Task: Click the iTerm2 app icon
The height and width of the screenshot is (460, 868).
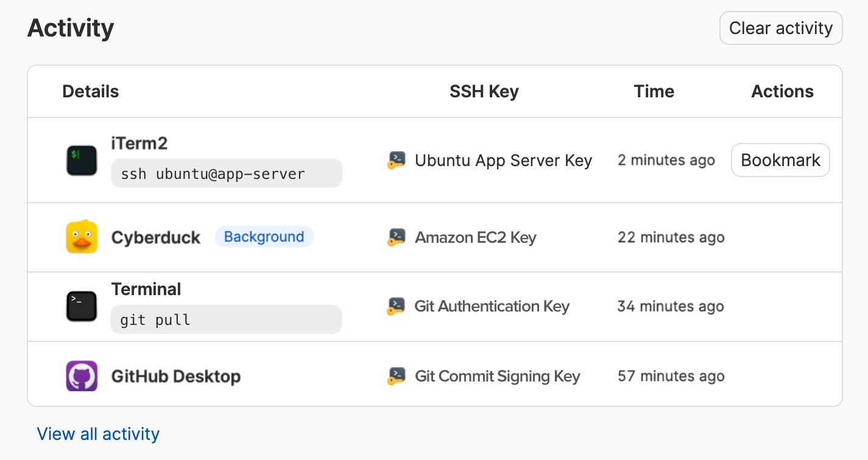Action: coord(82,161)
